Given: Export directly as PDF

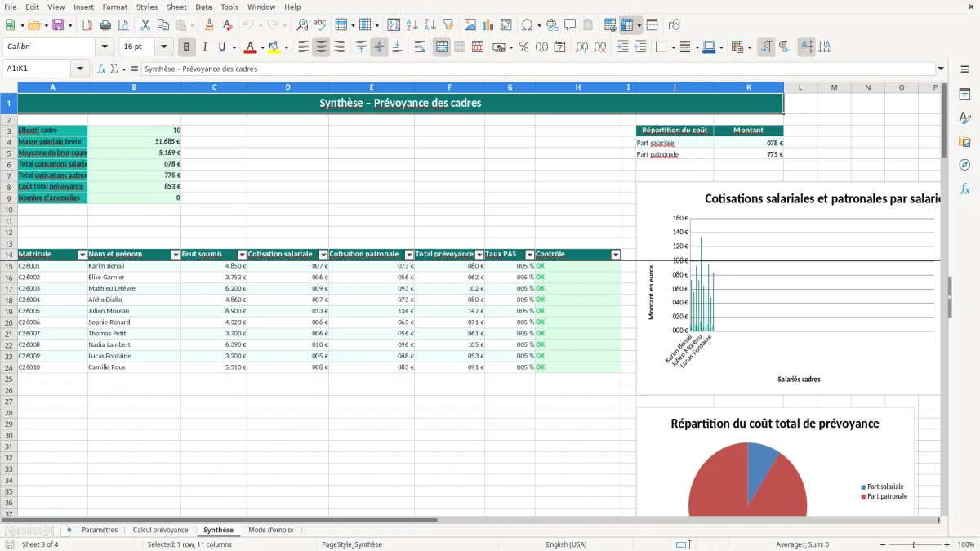Looking at the screenshot, I should (87, 25).
